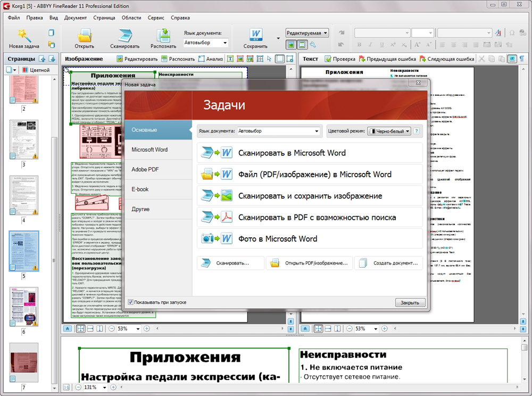Image resolution: width=532 pixels, height=396 pixels.
Task: Click zoom out minus beside 131%
Action: [x=78, y=387]
